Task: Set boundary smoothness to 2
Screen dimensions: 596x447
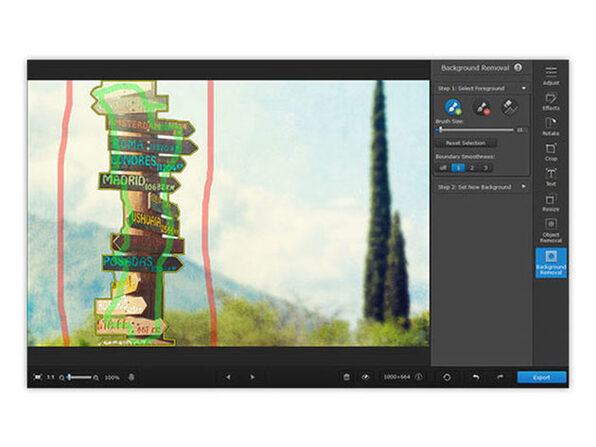Action: pos(472,168)
